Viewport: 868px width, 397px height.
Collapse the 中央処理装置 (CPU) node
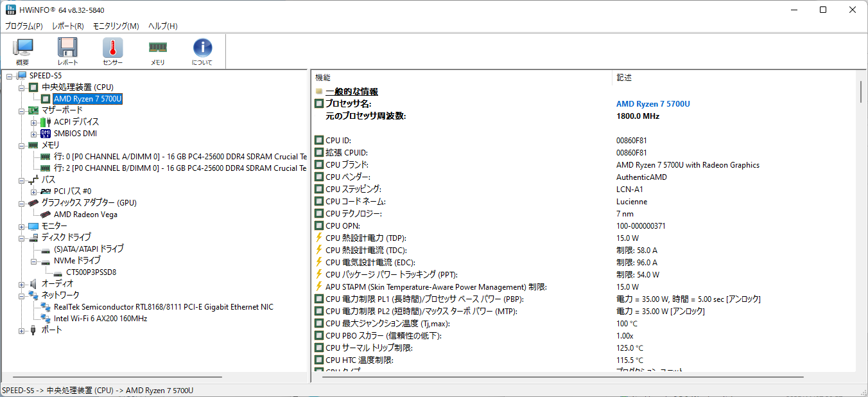[22, 87]
